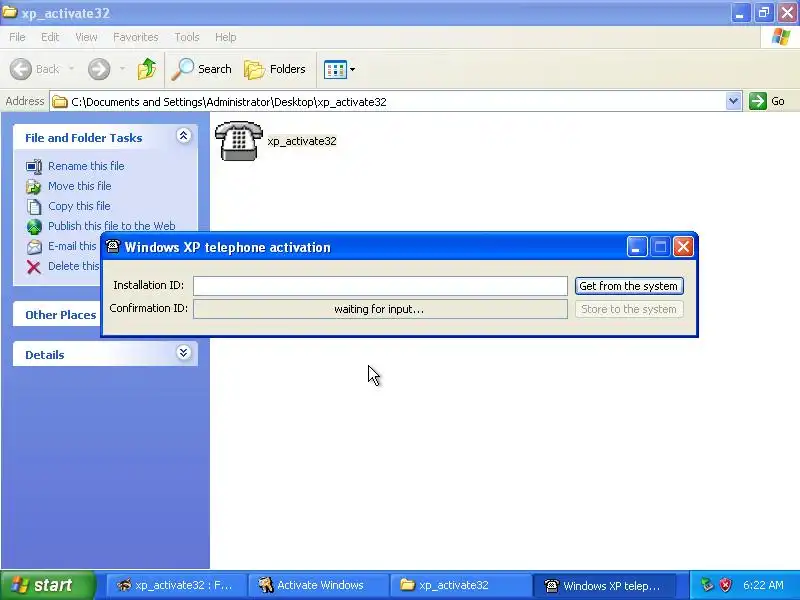Click the Publish to Web globe icon
Screen dimensions: 800x600
pyautogui.click(x=34, y=227)
